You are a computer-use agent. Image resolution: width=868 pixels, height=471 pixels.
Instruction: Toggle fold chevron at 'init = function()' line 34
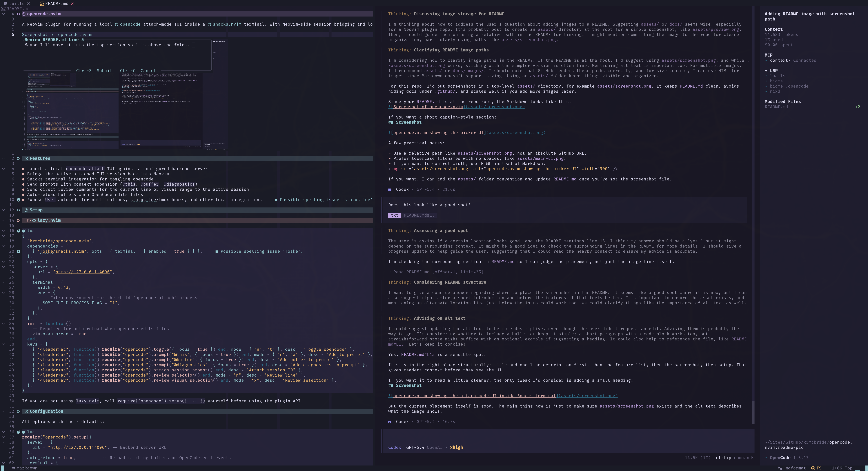click(x=3, y=323)
